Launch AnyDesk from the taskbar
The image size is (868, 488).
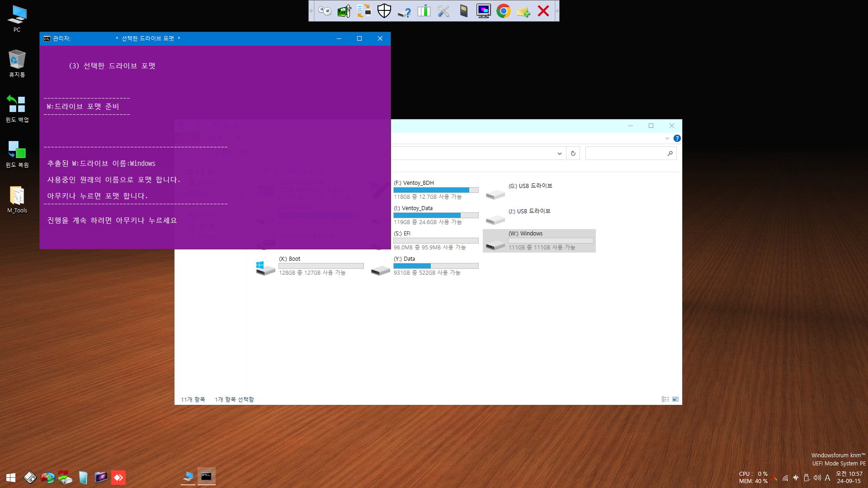[118, 478]
